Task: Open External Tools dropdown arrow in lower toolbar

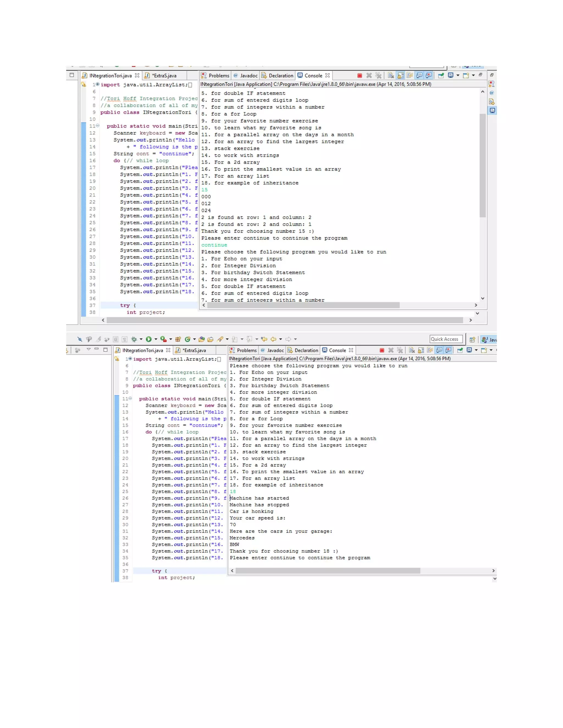Action: pyautogui.click(x=171, y=339)
